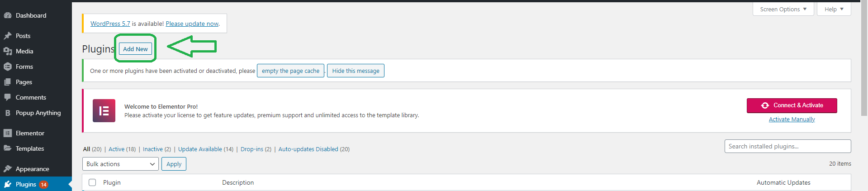Click the Appearance paintbrush icon
The width and height of the screenshot is (868, 191).
8,169
